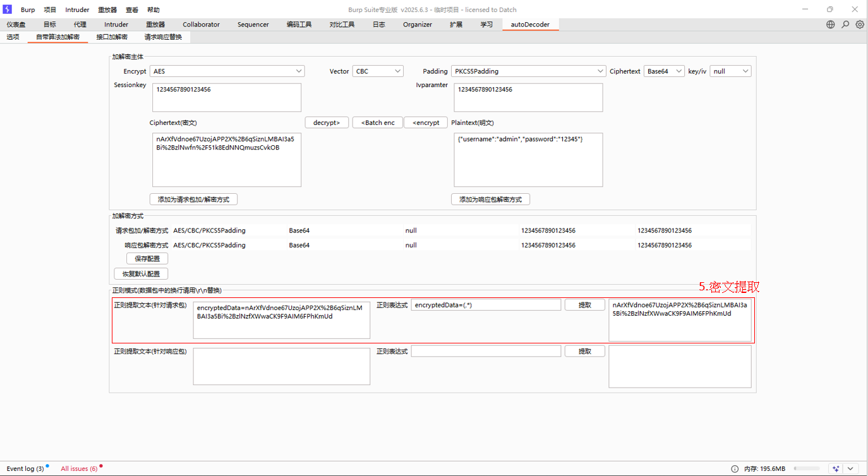Open search via magnifier icon

(x=845, y=25)
